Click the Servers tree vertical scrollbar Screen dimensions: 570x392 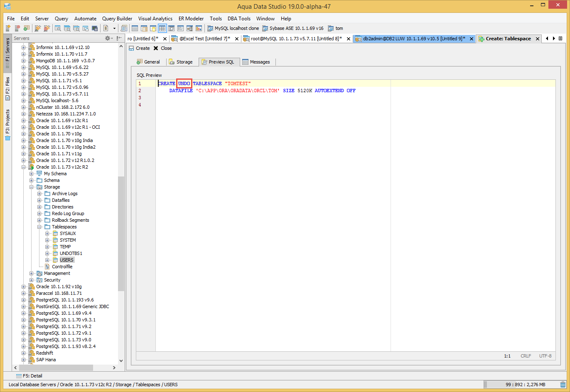click(x=121, y=233)
